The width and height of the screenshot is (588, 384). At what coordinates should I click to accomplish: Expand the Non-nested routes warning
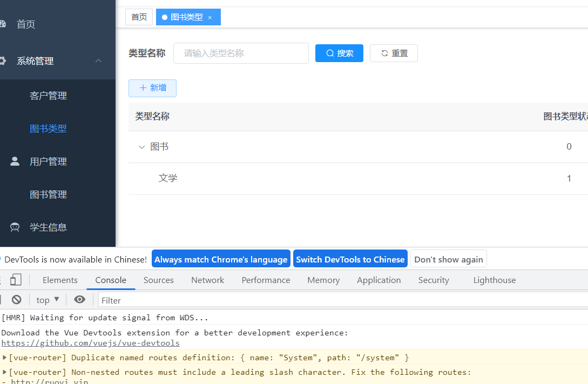4,372
